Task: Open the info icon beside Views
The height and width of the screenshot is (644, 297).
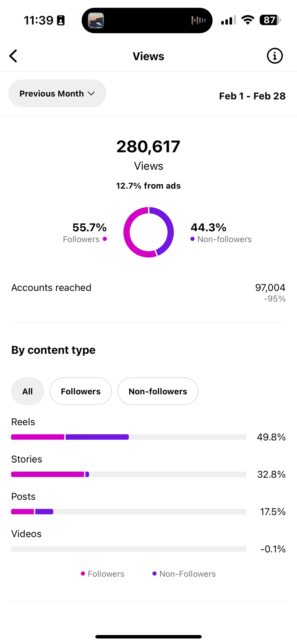Action: click(x=275, y=56)
